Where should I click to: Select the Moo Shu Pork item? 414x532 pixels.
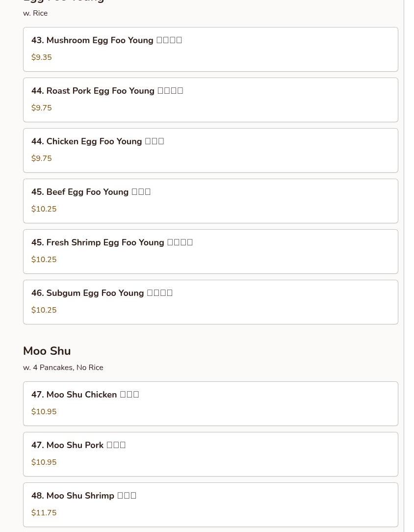point(210,454)
